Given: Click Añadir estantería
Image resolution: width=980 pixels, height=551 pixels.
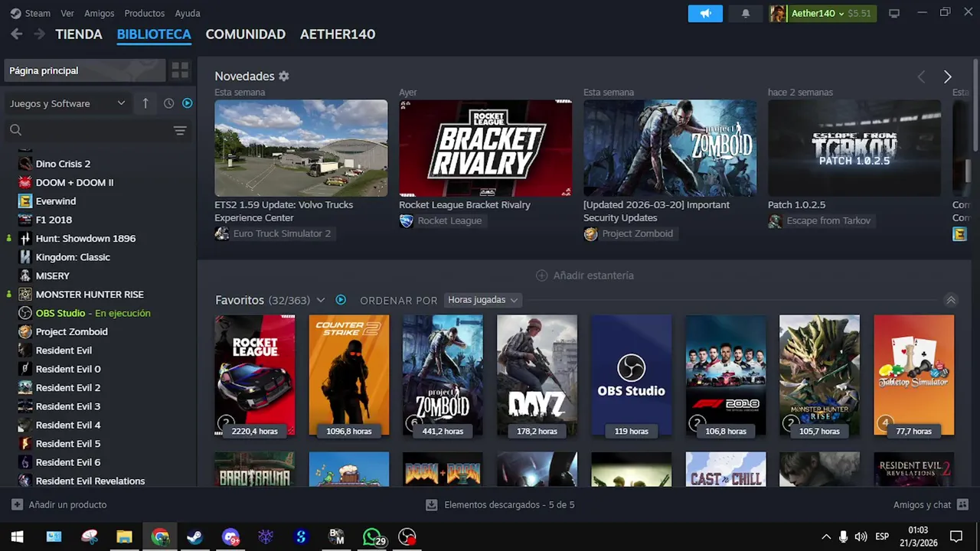Looking at the screenshot, I should (586, 275).
